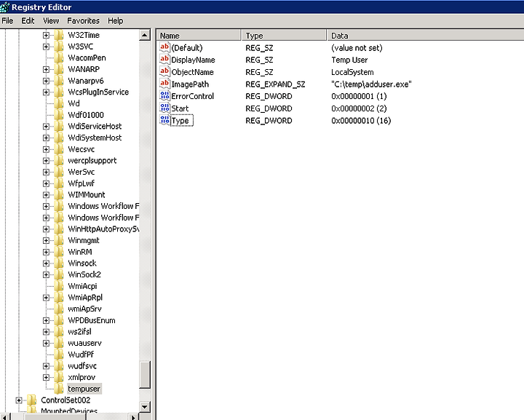This screenshot has width=524, height=420.
Task: Expand the WcsPlugInService key
Action: tap(46, 92)
